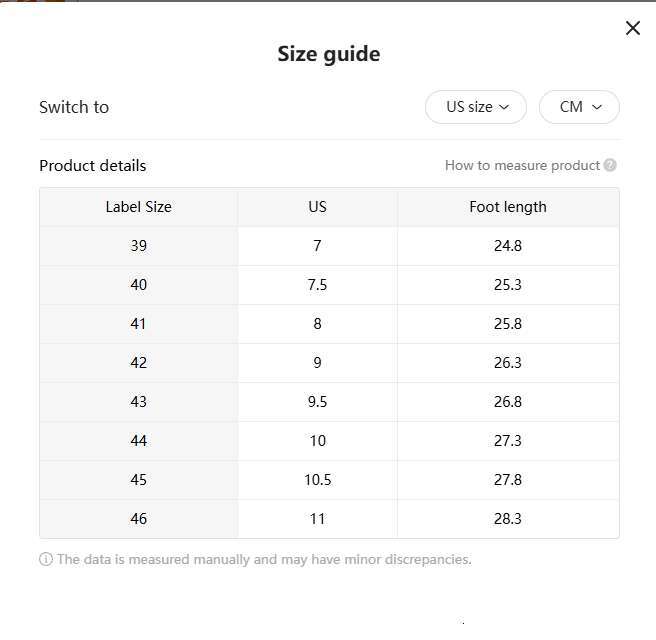Click the US column header
The width and height of the screenshot is (656, 640).
click(317, 207)
